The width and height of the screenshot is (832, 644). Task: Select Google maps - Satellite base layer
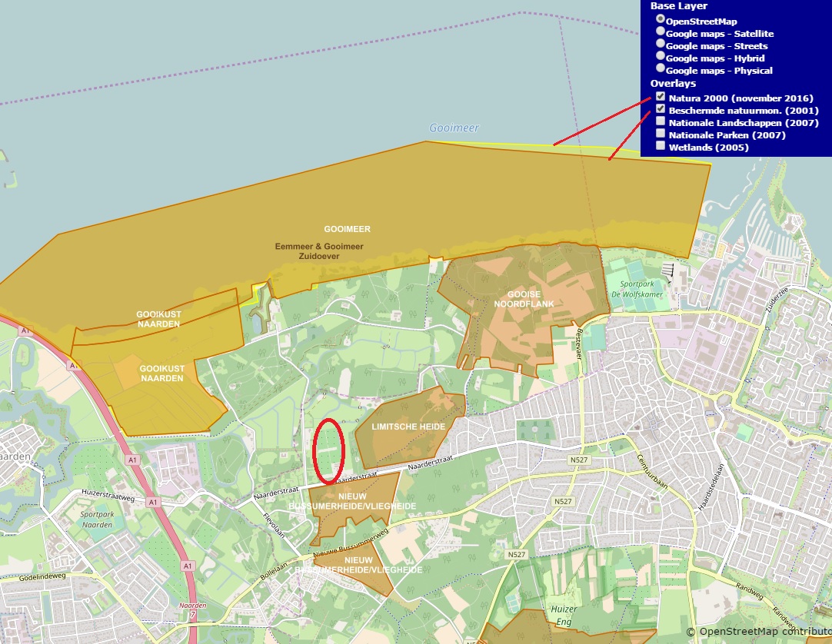[660, 32]
